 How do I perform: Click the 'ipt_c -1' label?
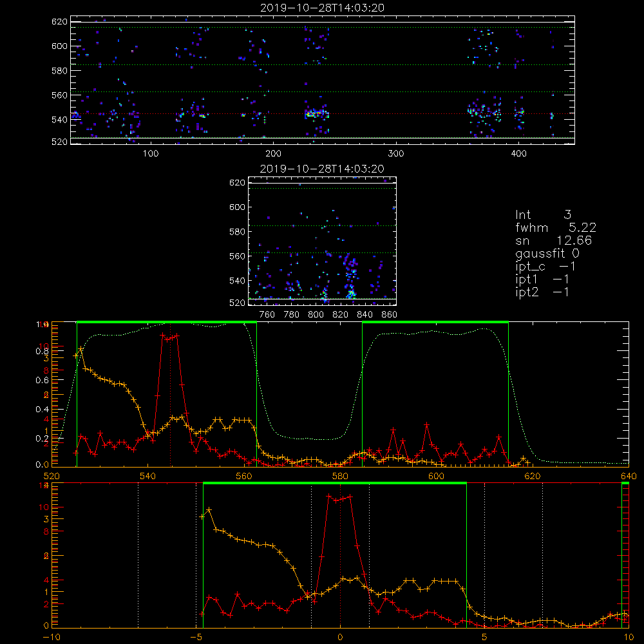tap(545, 267)
